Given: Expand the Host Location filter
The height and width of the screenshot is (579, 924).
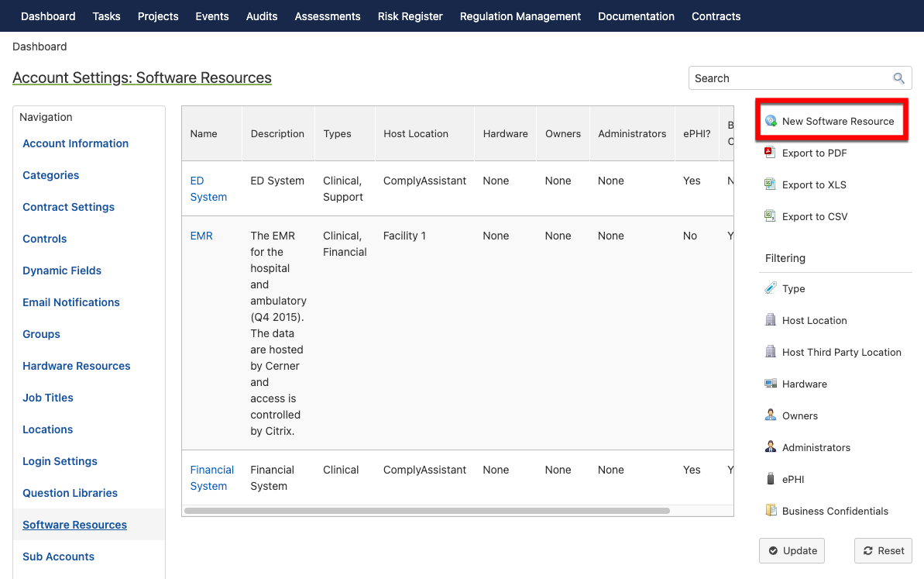Looking at the screenshot, I should tap(814, 320).
